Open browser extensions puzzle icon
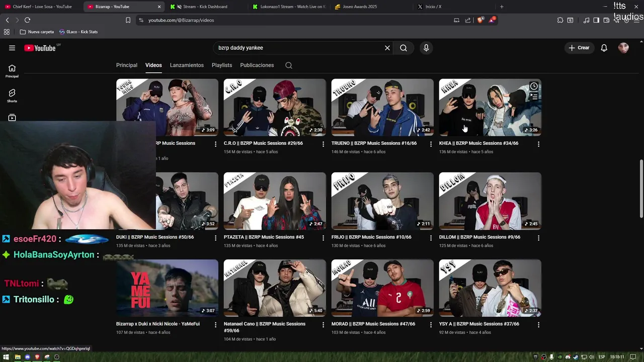Screen dimensions: 644x362 point(560,20)
